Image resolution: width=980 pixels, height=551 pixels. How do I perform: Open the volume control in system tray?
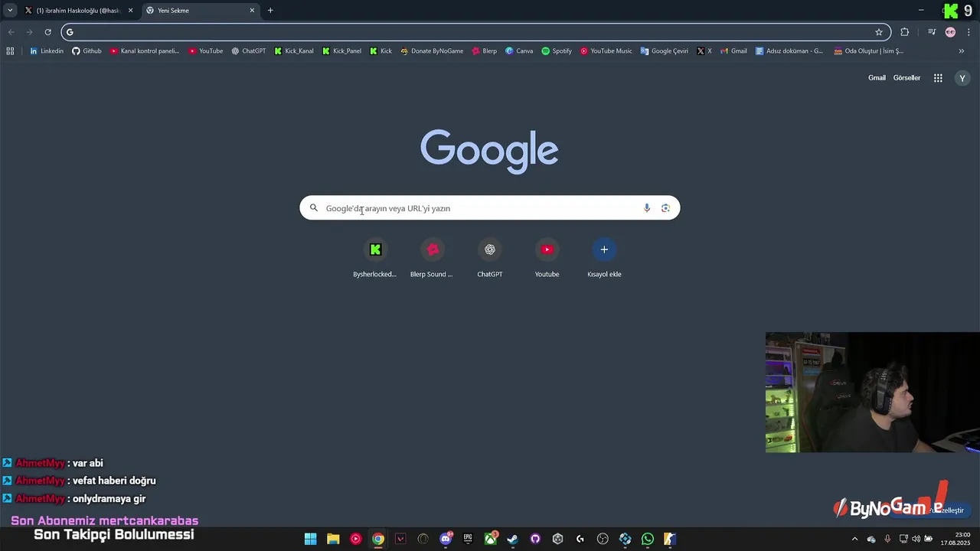[916, 540]
